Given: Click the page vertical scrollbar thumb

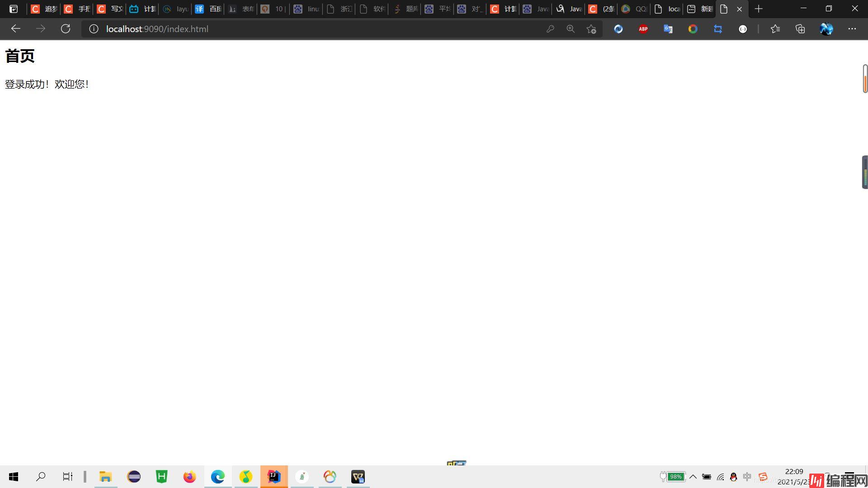Looking at the screenshot, I should tap(865, 79).
